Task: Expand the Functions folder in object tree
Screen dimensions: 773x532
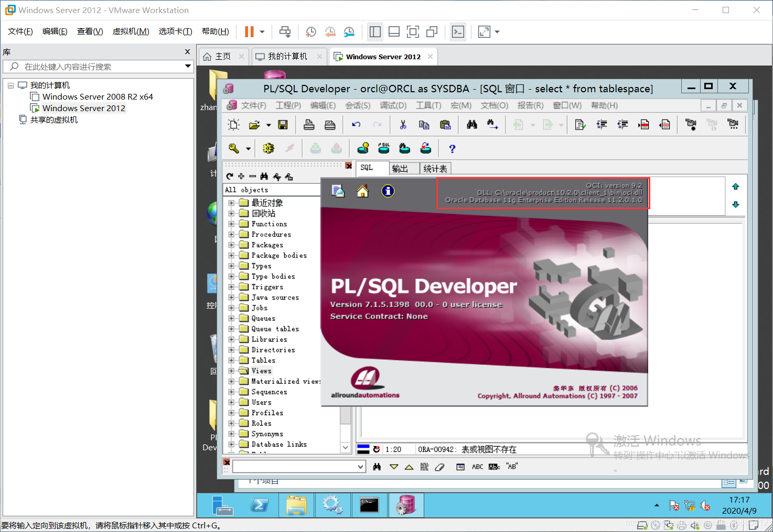Action: click(x=231, y=224)
